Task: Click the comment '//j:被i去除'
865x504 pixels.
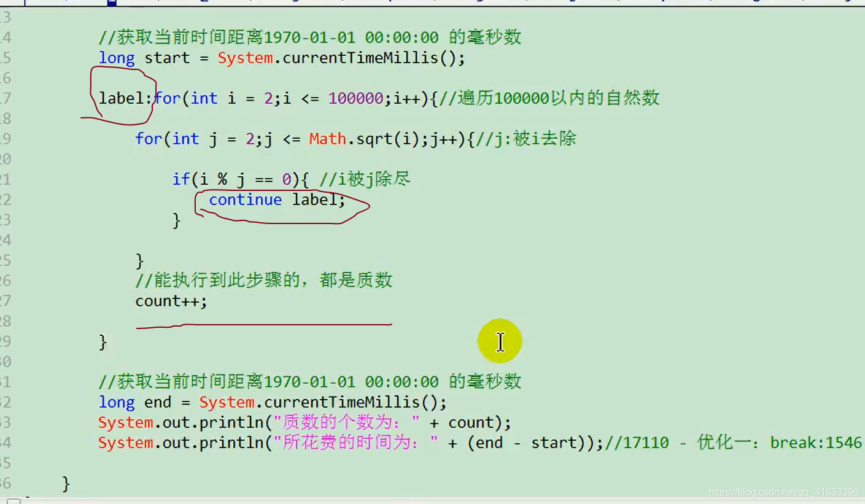Action: point(526,139)
